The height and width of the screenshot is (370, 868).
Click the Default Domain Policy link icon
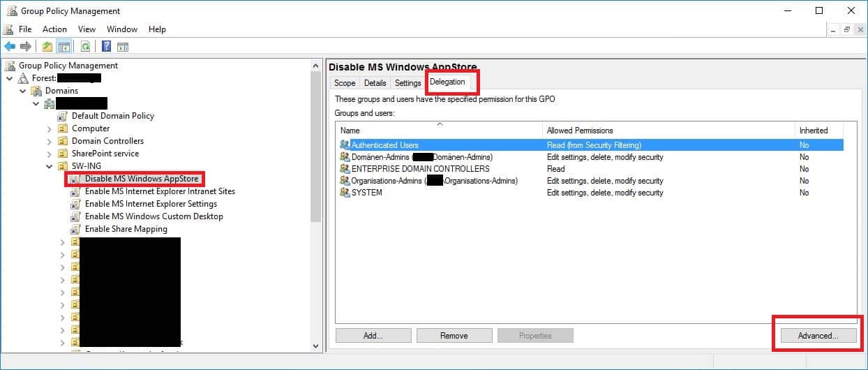63,116
